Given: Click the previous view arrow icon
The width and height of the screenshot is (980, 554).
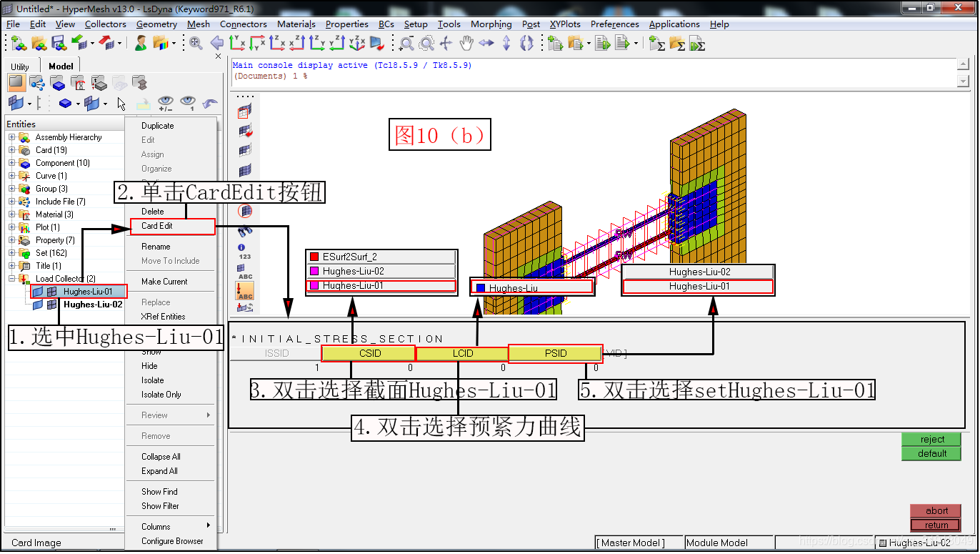Looking at the screenshot, I should click(217, 44).
